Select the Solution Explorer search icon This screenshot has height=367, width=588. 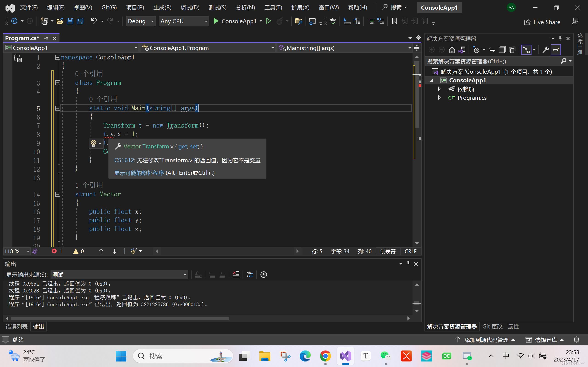(x=564, y=61)
